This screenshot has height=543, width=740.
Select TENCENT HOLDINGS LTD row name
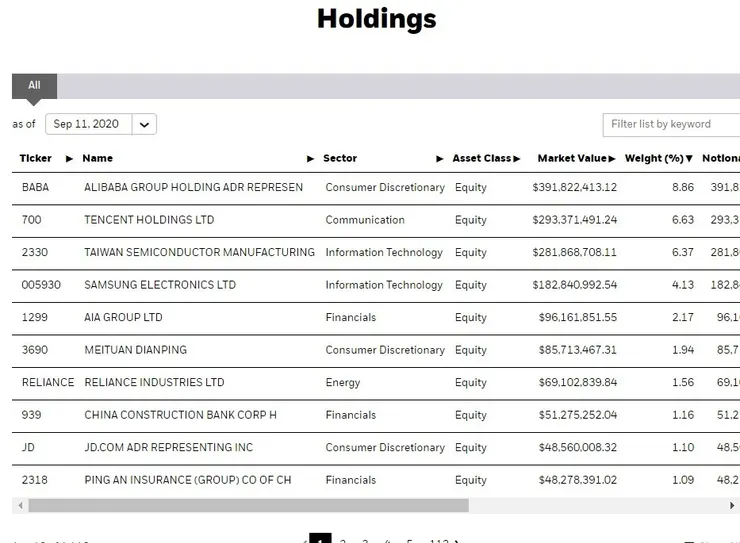pyautogui.click(x=149, y=220)
